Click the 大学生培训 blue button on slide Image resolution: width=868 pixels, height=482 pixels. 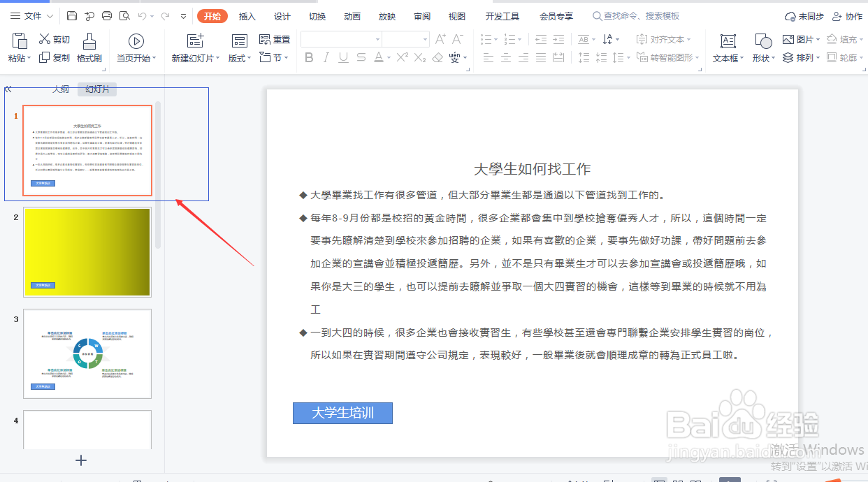coord(342,413)
